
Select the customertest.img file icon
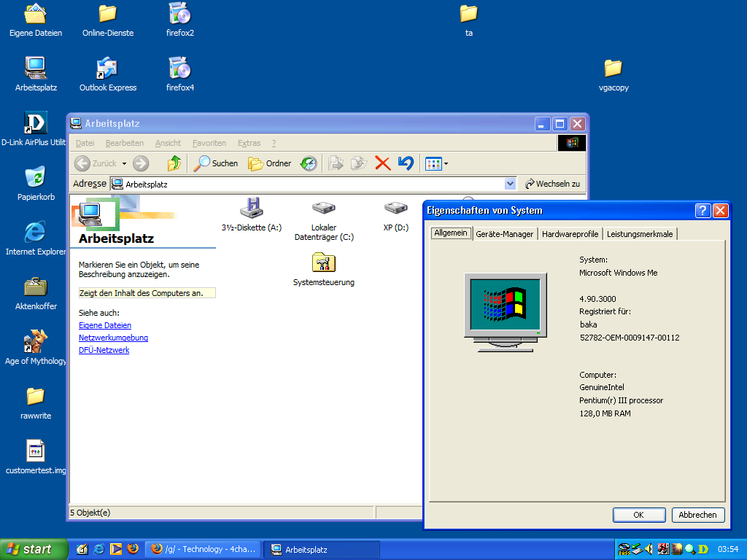(36, 457)
